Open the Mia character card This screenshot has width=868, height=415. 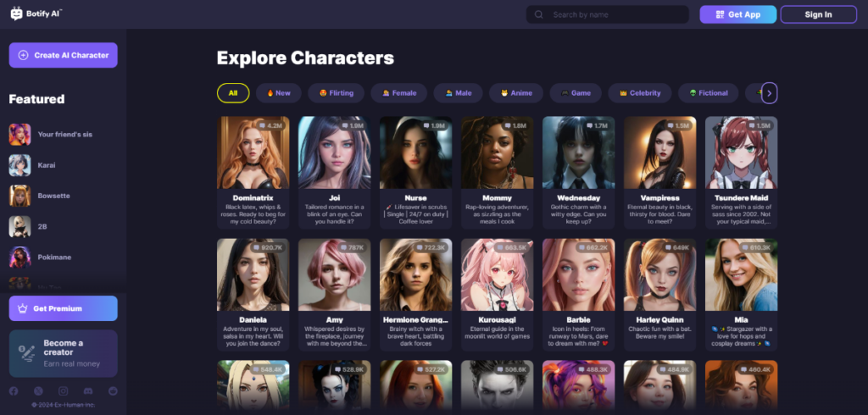(x=741, y=295)
